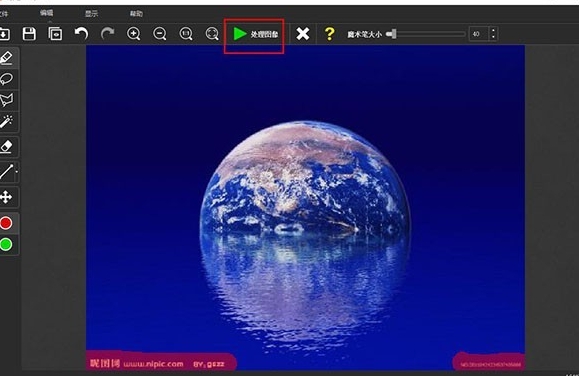Screen dimensions: 579x376
Task: Choose the red marker color
Action: point(6,223)
